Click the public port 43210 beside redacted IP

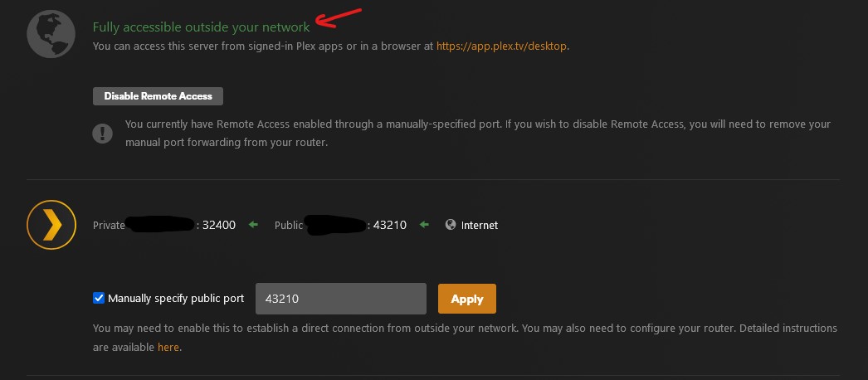pyautogui.click(x=389, y=225)
